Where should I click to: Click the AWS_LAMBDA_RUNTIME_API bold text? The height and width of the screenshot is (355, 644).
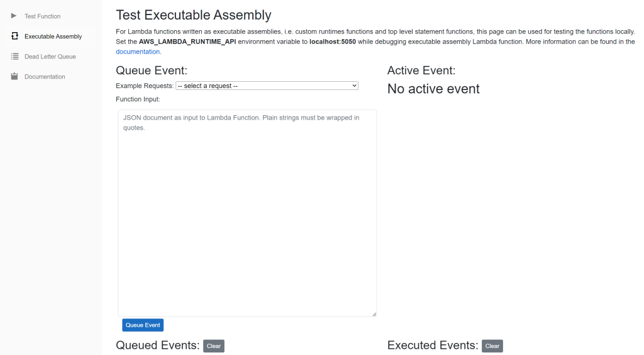[x=187, y=42]
